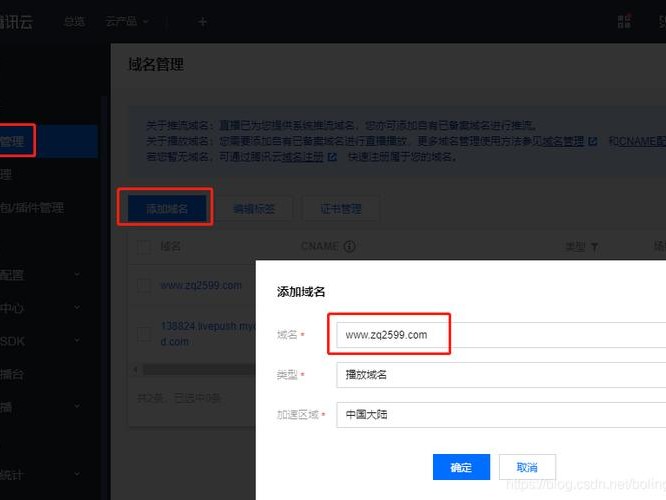Click the 编辑标签 button

tap(254, 209)
